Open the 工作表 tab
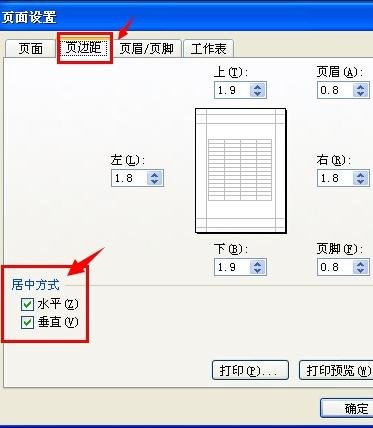This screenshot has width=373, height=428. tap(208, 49)
